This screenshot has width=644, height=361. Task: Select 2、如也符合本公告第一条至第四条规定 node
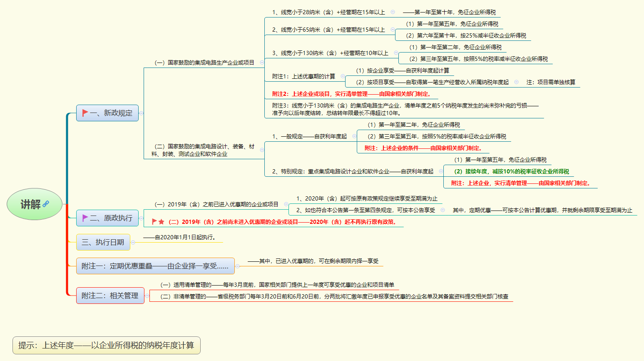pos(366,210)
